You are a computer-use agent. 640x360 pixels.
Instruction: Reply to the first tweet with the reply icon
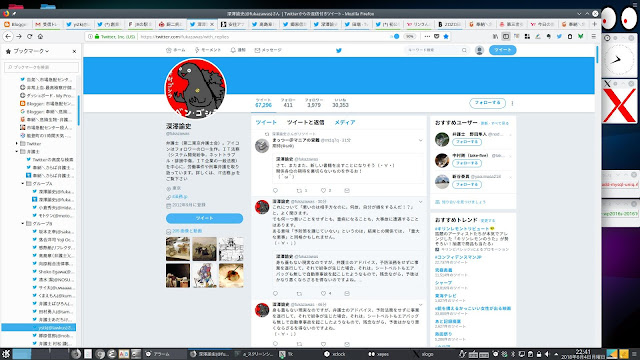pos(276,191)
